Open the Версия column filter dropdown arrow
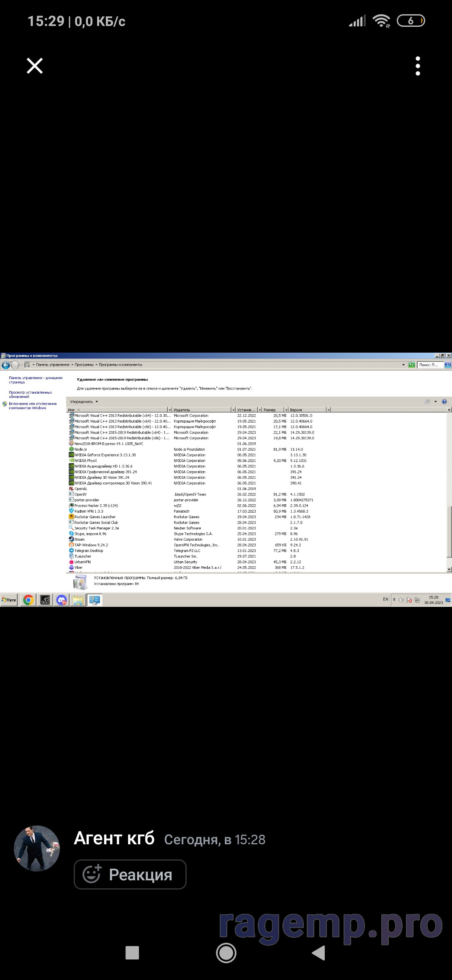This screenshot has height=980, width=452. click(329, 410)
